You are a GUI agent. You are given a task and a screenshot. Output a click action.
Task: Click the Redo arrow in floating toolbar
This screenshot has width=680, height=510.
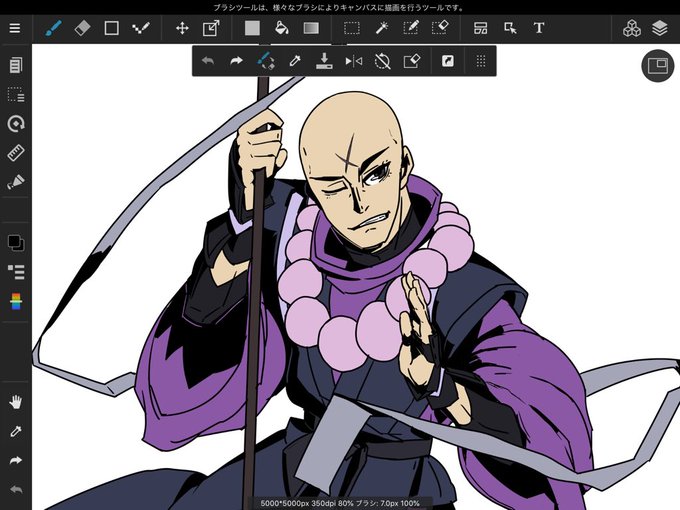pyautogui.click(x=236, y=61)
